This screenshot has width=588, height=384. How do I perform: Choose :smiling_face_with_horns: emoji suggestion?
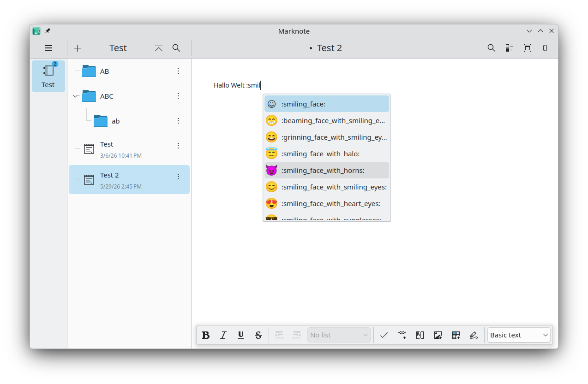327,171
